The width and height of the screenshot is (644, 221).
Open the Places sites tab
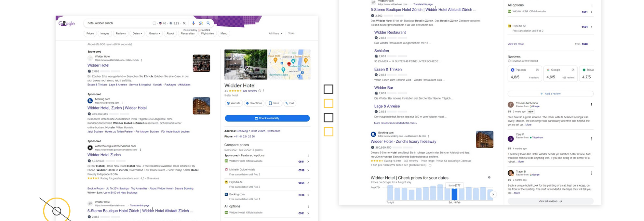pyautogui.click(x=188, y=33)
